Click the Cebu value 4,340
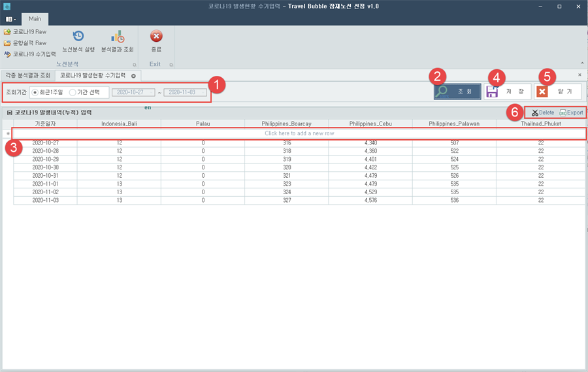 click(370, 143)
